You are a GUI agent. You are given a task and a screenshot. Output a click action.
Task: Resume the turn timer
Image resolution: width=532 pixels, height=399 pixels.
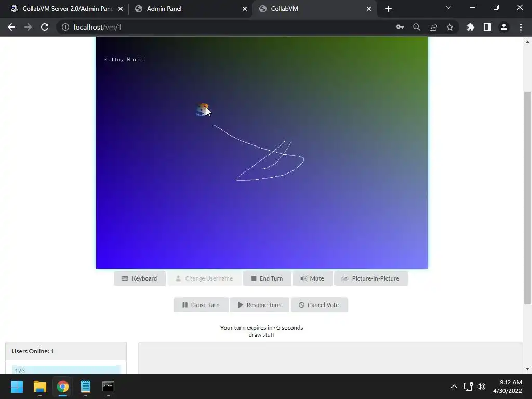coord(259,304)
